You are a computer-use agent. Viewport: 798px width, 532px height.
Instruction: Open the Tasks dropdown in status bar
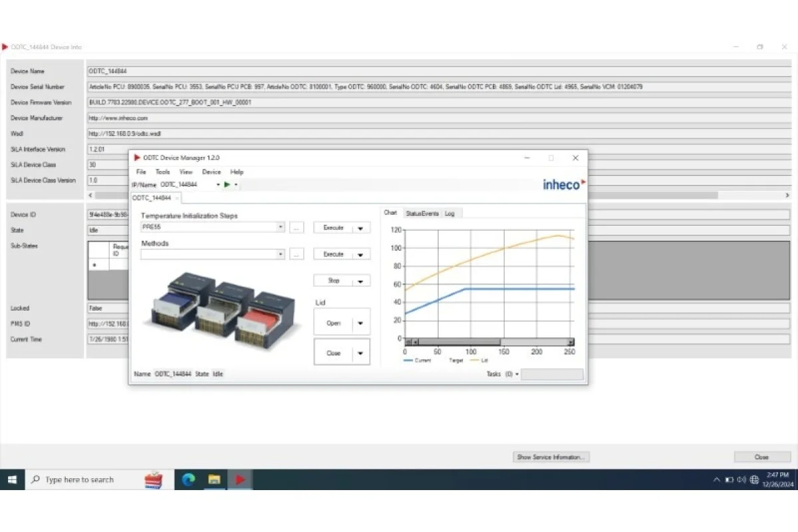[517, 374]
